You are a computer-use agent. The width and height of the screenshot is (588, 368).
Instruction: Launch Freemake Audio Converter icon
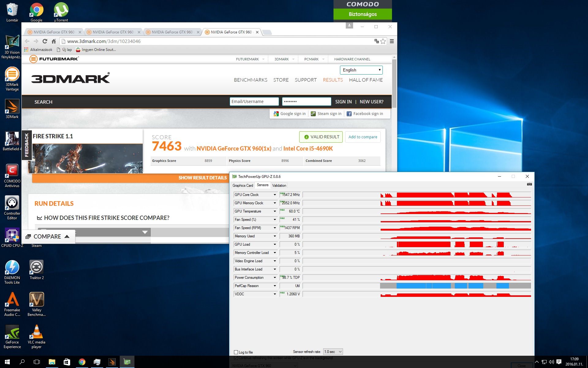pos(12,304)
